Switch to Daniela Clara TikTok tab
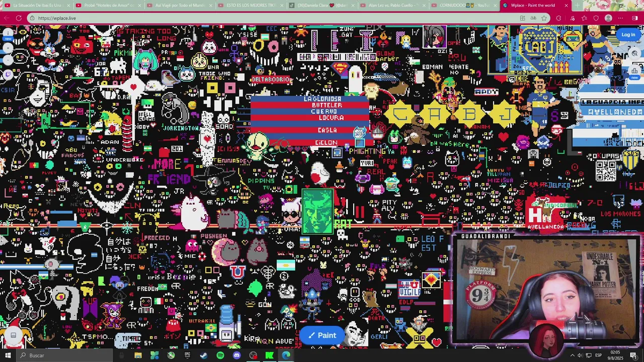The height and width of the screenshot is (362, 644). pyautogui.click(x=322, y=6)
